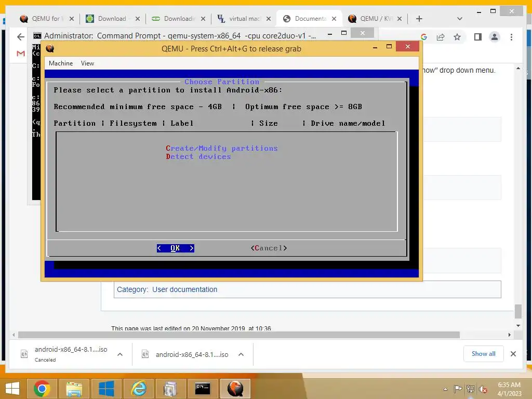This screenshot has width=532, height=399.
Task: Switch to the QEMU / KVM tab
Action: click(x=374, y=19)
